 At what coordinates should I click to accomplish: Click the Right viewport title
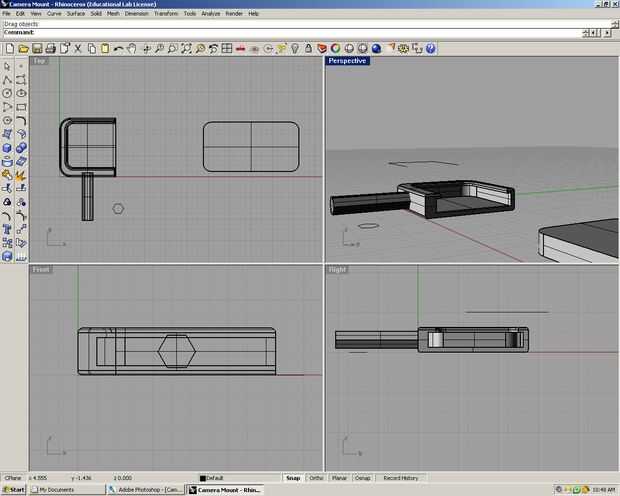(x=337, y=269)
